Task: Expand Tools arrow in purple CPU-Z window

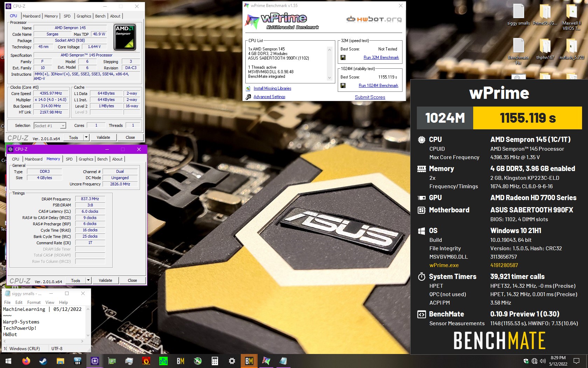Action: [x=89, y=280]
